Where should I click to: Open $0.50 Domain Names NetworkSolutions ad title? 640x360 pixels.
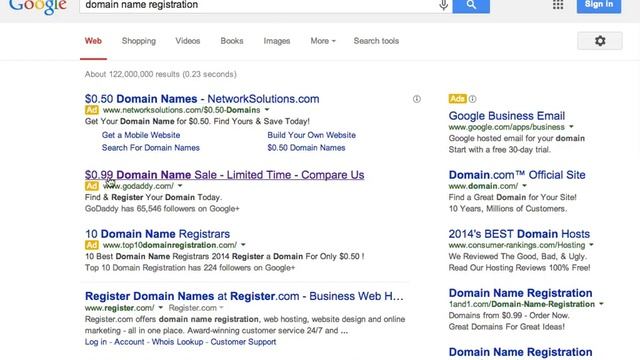click(x=202, y=99)
